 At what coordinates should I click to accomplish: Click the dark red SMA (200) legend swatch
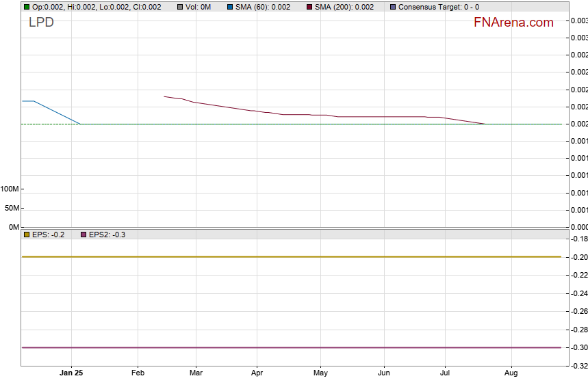309,7
